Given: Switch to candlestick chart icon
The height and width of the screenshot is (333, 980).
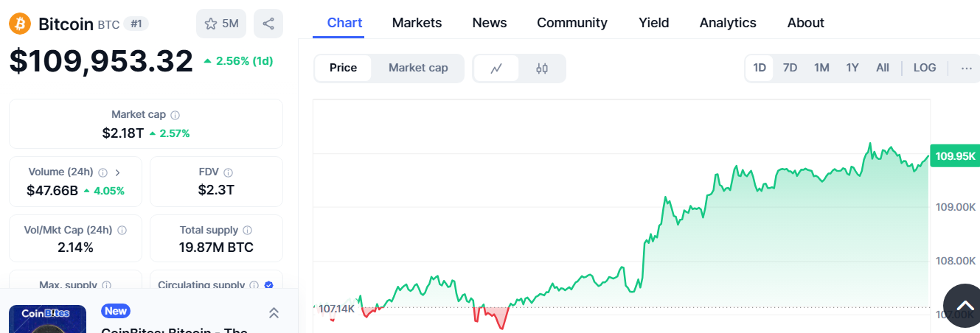Looking at the screenshot, I should 542,69.
